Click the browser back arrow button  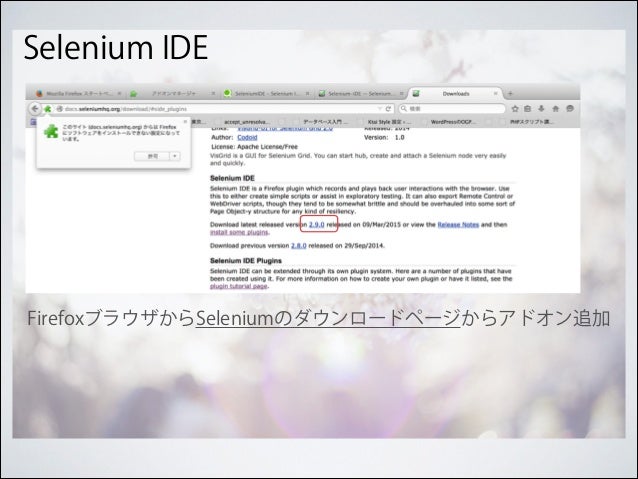(x=35, y=109)
